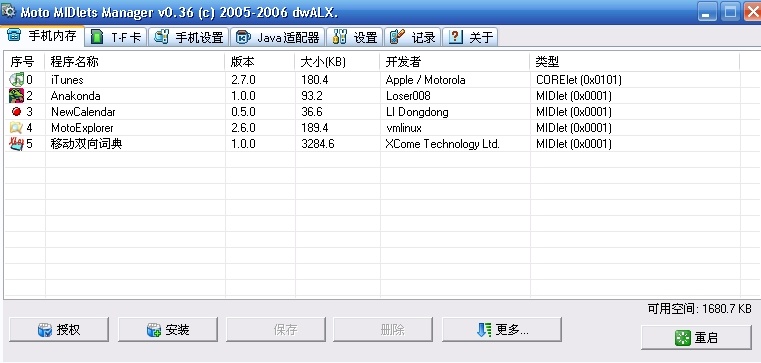Click size value 180.4

point(314,80)
